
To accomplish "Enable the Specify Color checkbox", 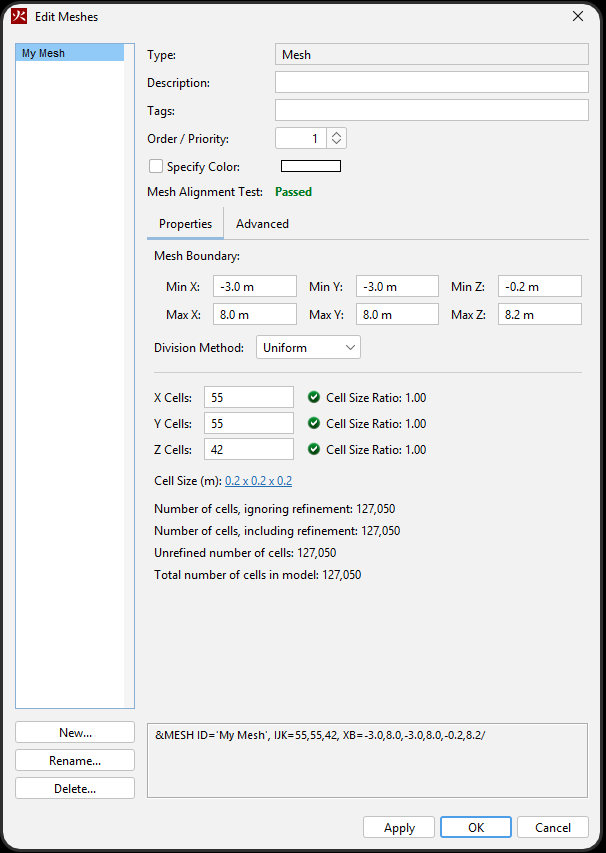I will click(156, 166).
